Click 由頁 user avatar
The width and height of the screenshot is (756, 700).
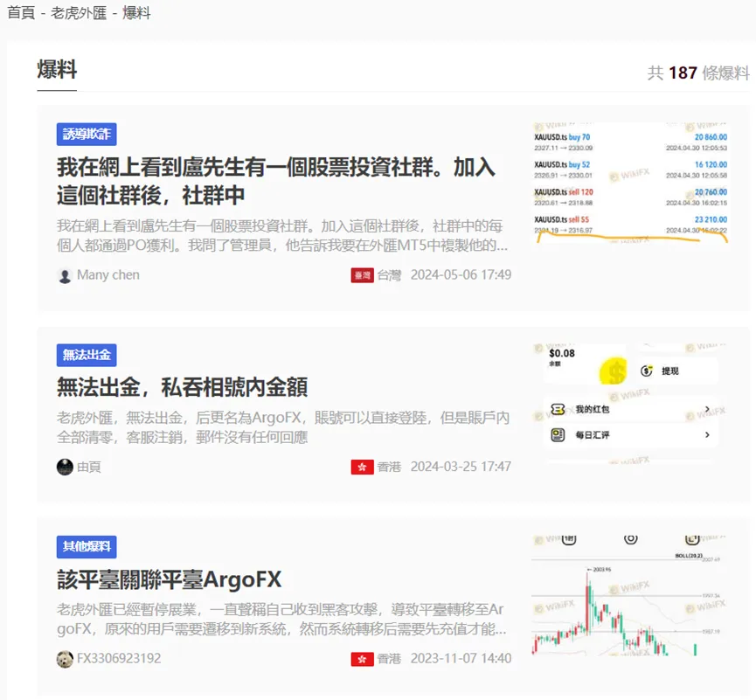click(65, 467)
